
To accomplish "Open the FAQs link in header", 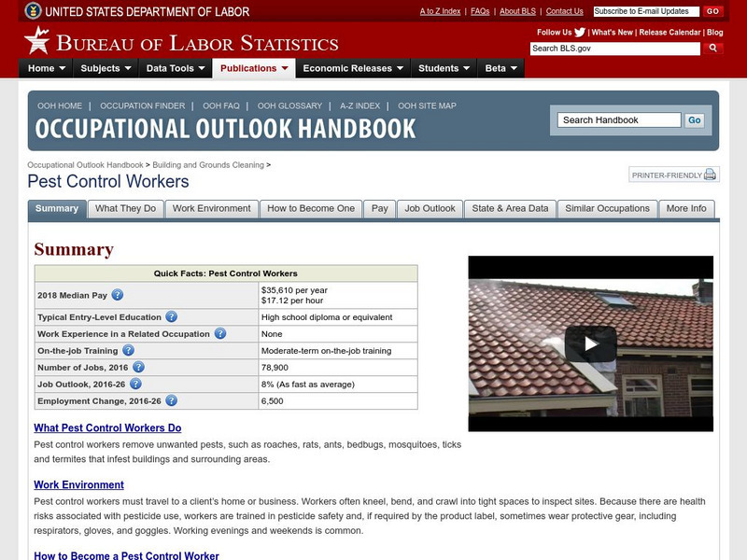I will pos(480,11).
